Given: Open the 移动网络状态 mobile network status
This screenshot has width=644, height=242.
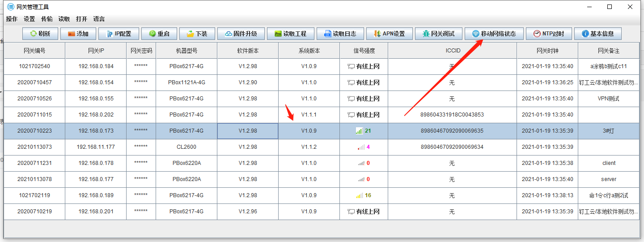Looking at the screenshot, I should [494, 34].
